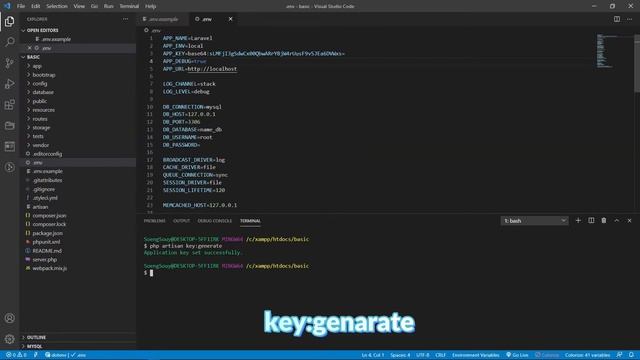
Task: Expand the MYSQL section
Action: coord(34,347)
